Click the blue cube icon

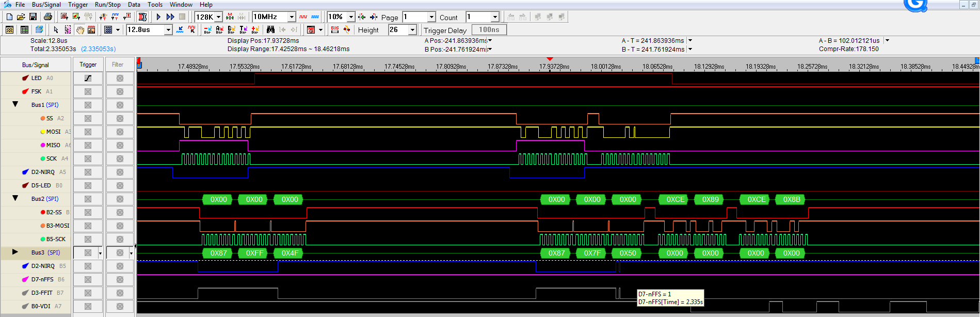[x=39, y=30]
